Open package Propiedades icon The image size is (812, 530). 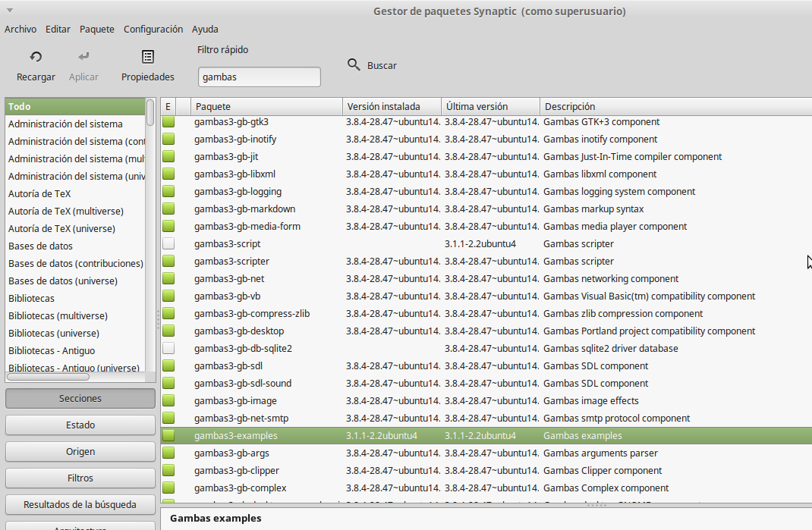coord(147,56)
